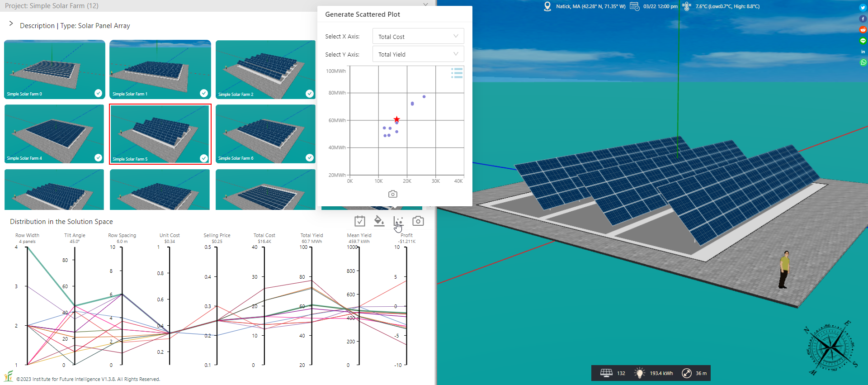Select the Simple Solar Farm 6 thumbnail

point(265,133)
